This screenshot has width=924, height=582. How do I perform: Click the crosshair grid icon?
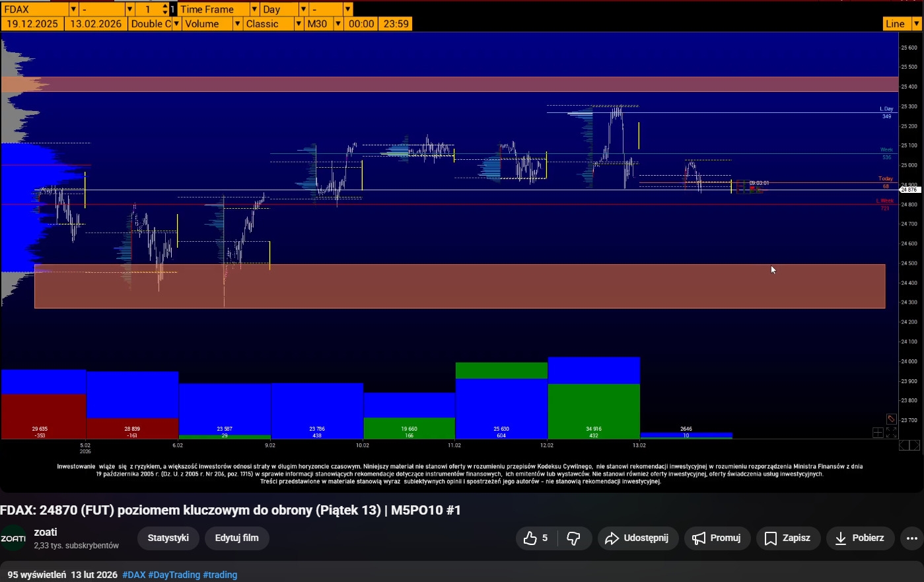pyautogui.click(x=878, y=433)
